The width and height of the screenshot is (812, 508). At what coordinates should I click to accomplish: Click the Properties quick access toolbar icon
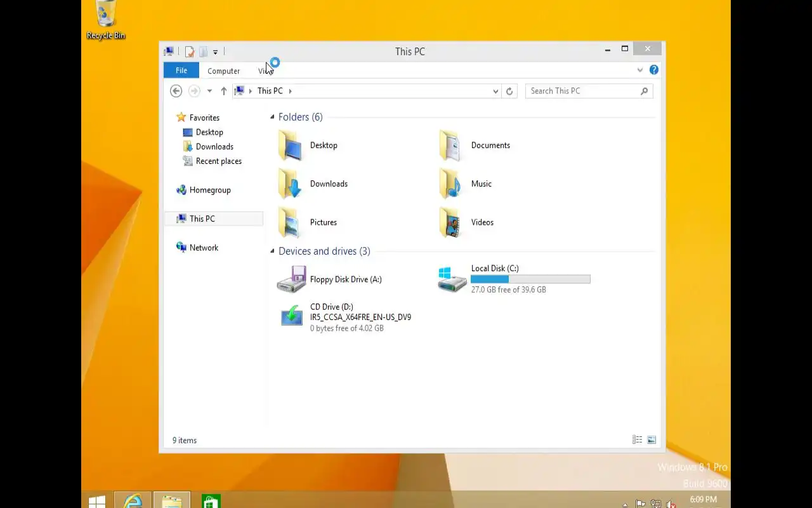pyautogui.click(x=189, y=51)
